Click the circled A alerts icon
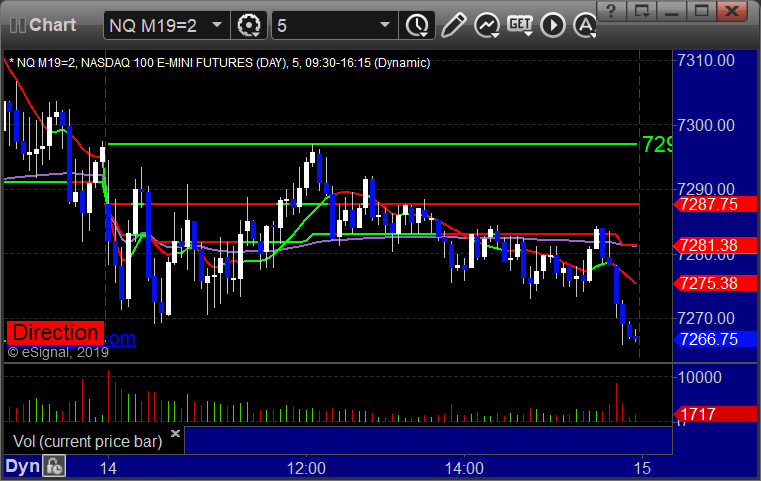Screen dimensions: 761x481 pyautogui.click(x=583, y=24)
